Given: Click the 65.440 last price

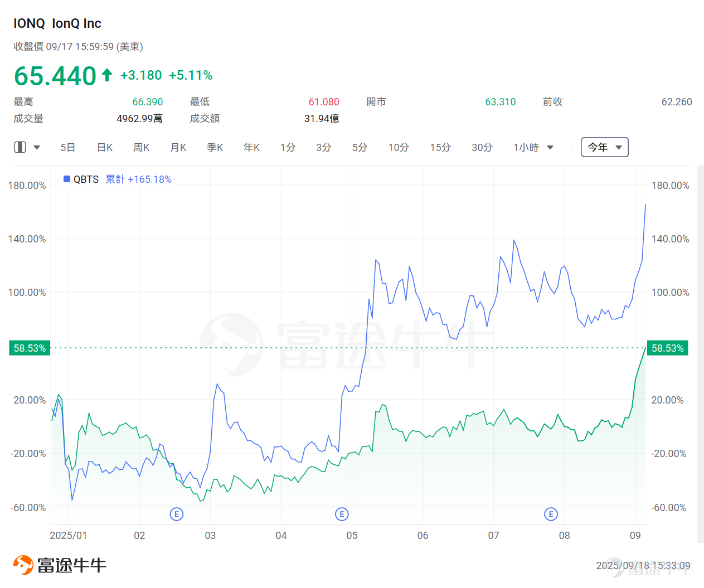Looking at the screenshot, I should 55,76.
